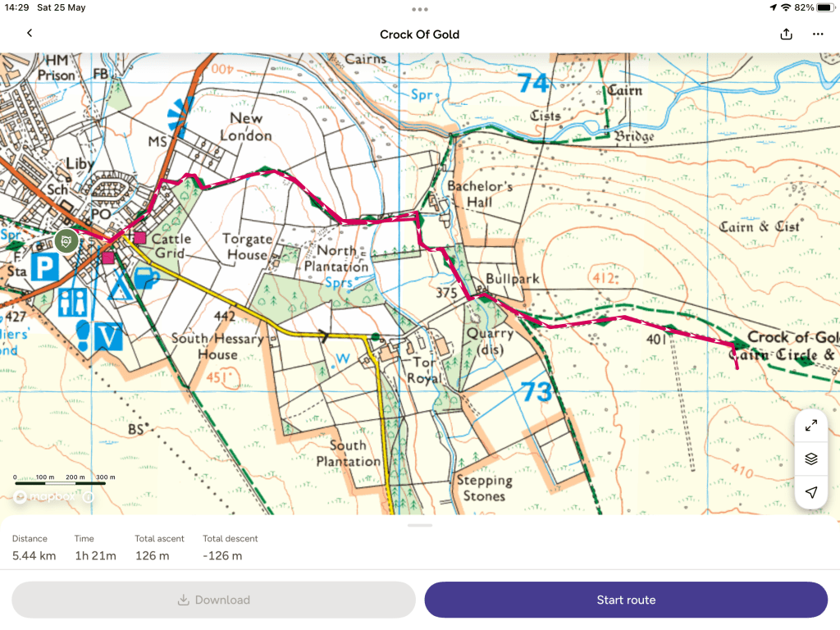
Task: Open Mapbox attribution info button
Action: (88, 496)
